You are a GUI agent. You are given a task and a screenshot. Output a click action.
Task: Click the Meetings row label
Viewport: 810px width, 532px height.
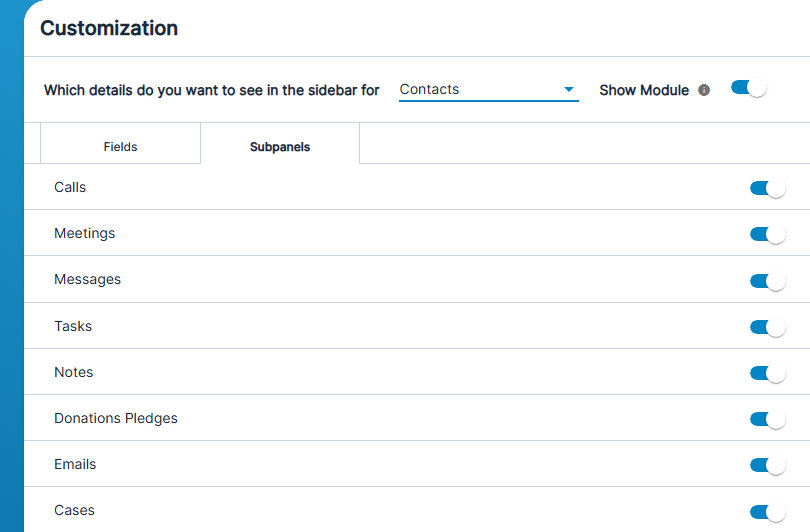point(85,233)
